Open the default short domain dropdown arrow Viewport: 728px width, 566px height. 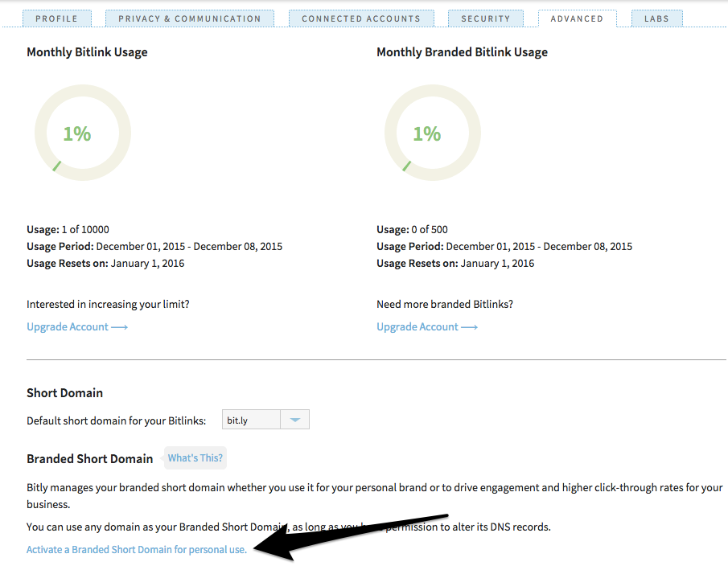point(295,420)
